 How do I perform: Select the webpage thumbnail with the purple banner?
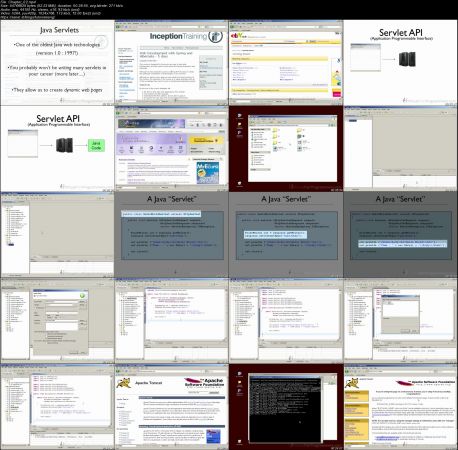point(171,149)
